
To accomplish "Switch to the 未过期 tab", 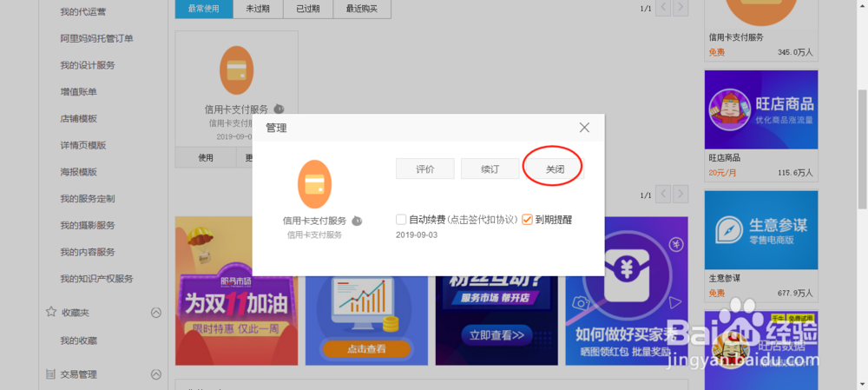I will tap(258, 9).
